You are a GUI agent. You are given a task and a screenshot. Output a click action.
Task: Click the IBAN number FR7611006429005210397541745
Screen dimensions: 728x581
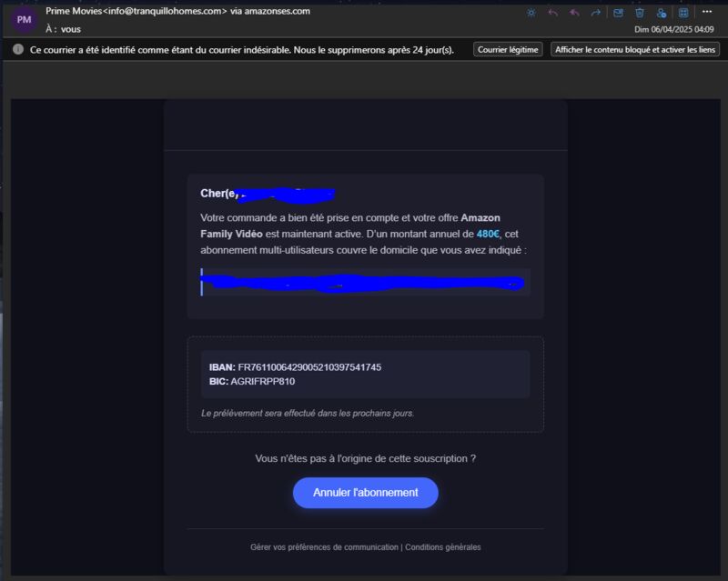click(x=309, y=367)
